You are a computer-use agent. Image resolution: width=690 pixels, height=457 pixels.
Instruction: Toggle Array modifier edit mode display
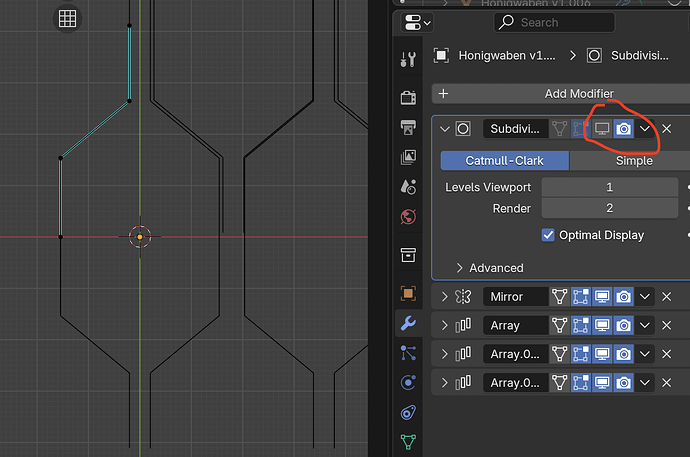580,325
